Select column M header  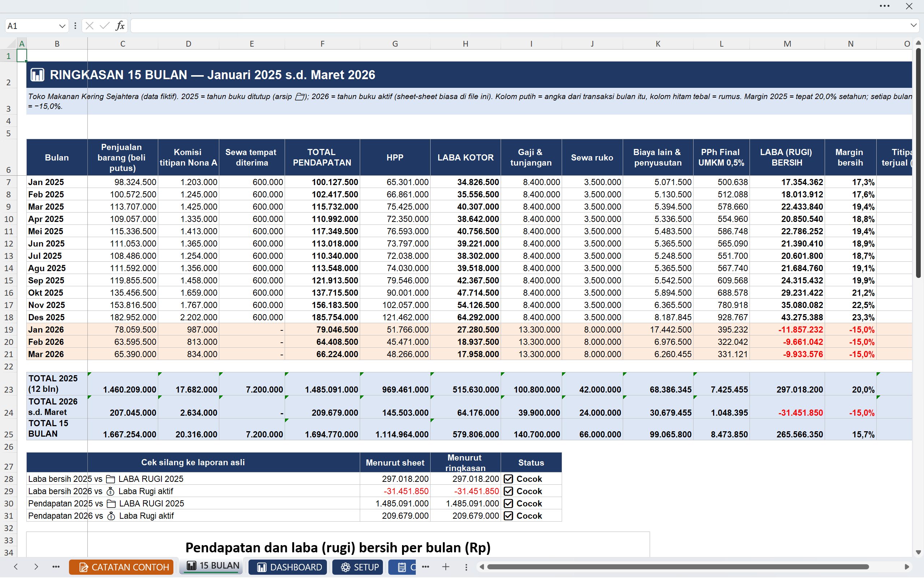point(787,44)
